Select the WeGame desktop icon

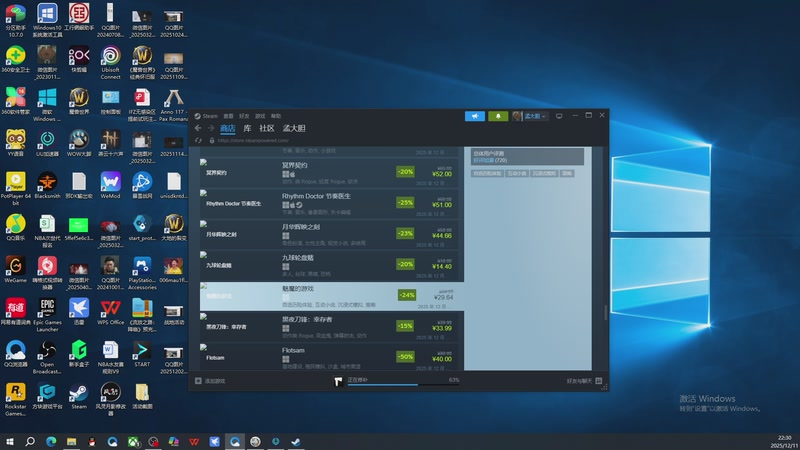tap(15, 269)
